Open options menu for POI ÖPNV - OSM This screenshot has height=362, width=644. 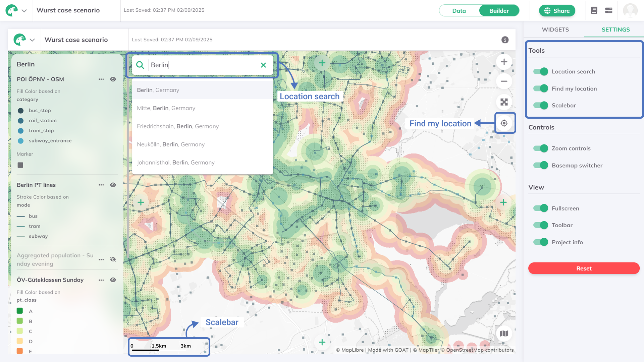coord(101,79)
